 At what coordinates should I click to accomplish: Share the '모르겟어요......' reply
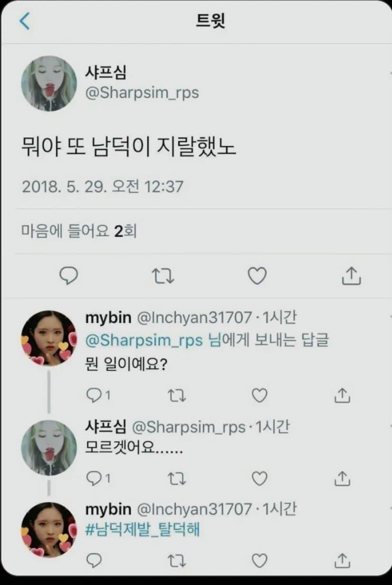(342, 478)
